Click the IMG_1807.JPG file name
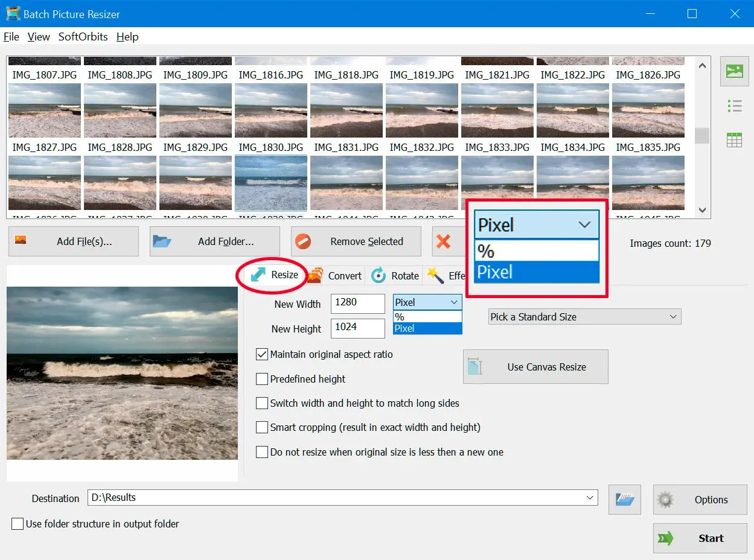The width and height of the screenshot is (754, 560). tap(45, 75)
